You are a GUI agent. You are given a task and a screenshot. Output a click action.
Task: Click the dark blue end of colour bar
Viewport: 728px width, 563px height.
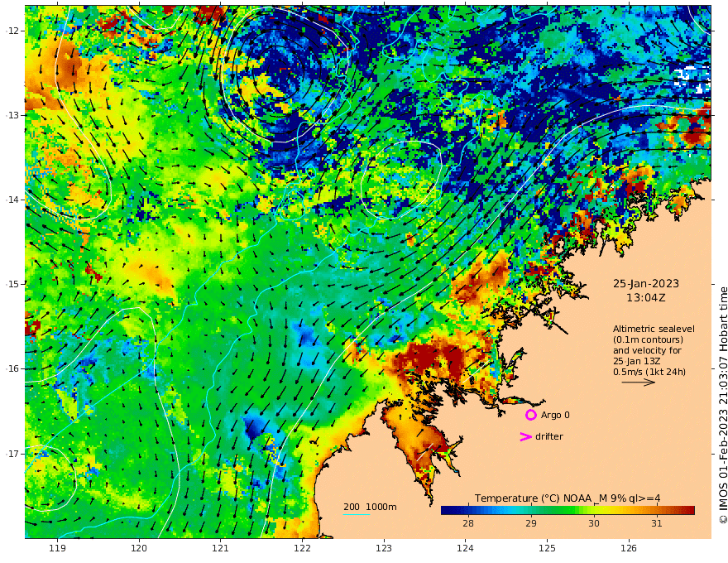pos(447,511)
